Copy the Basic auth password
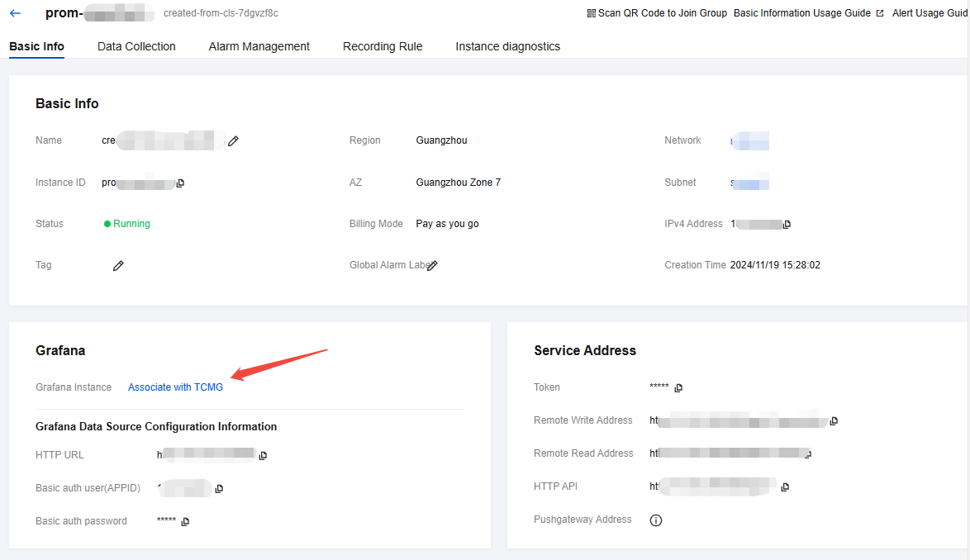 point(185,522)
